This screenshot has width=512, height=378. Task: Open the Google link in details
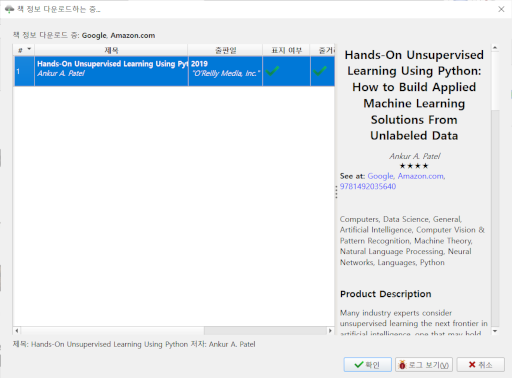coord(380,176)
